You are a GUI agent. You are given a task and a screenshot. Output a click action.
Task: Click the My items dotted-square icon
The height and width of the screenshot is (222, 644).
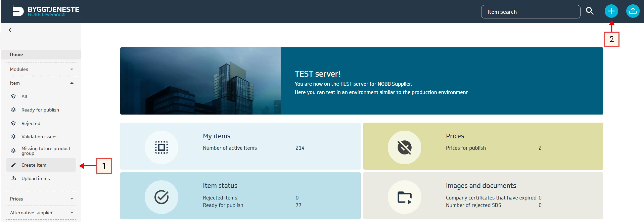point(161,147)
